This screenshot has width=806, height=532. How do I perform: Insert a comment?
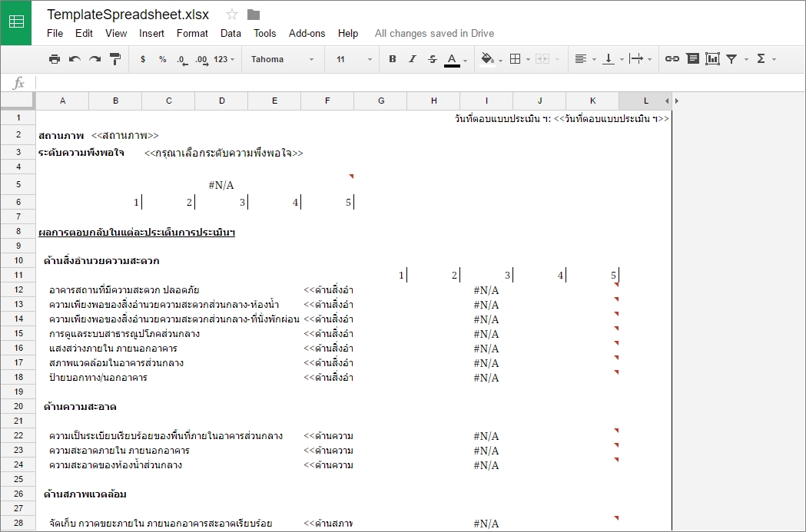(x=692, y=58)
